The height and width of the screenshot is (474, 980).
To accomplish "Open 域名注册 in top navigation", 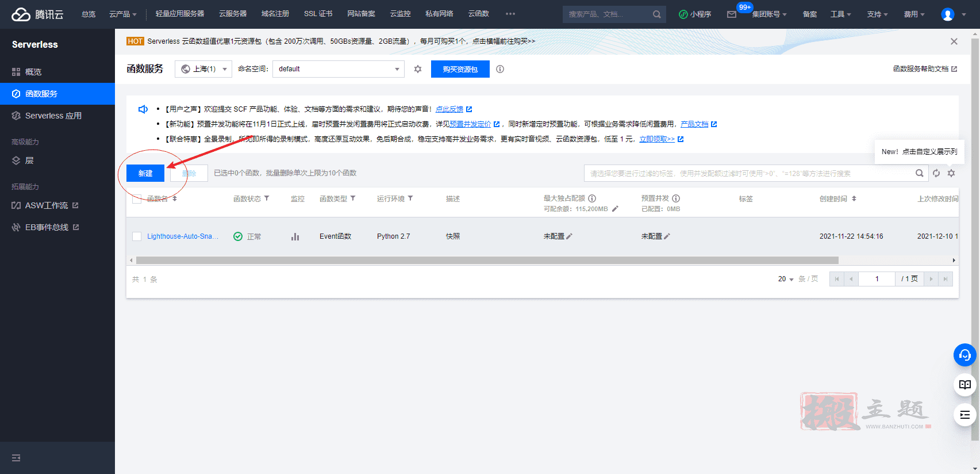I will pos(275,14).
